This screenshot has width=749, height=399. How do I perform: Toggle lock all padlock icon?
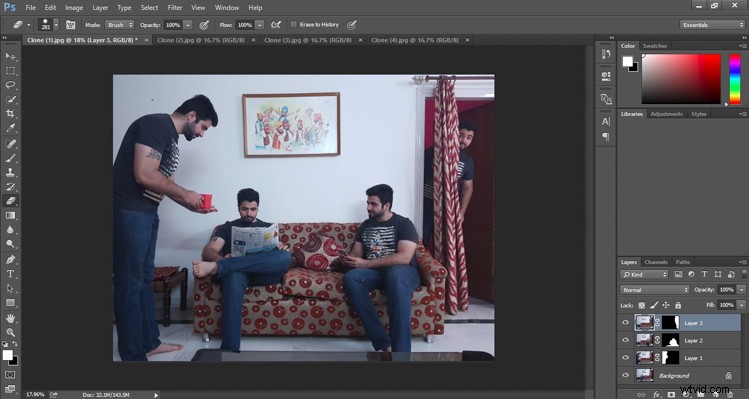click(678, 305)
